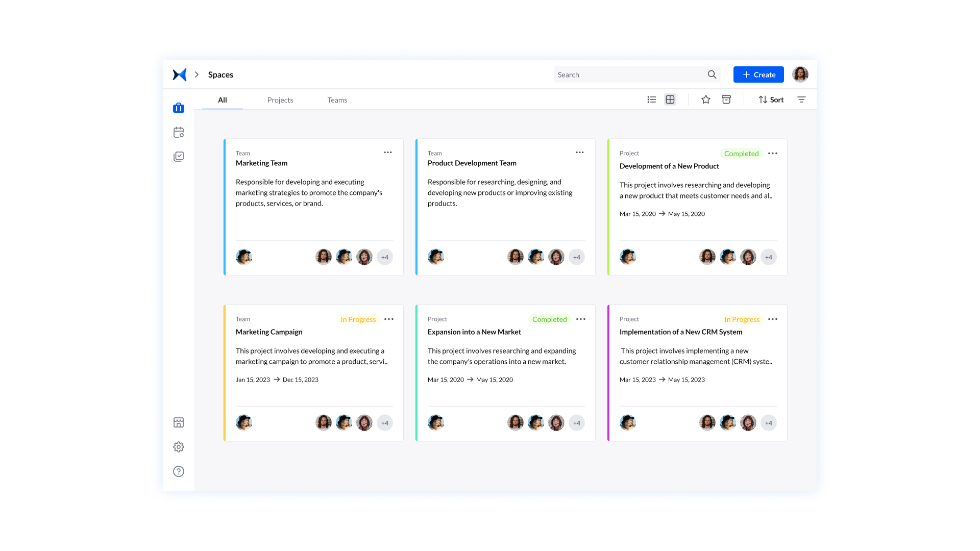Open the Spaces panel in the sidebar
This screenshot has width=980, height=551.
click(x=178, y=108)
